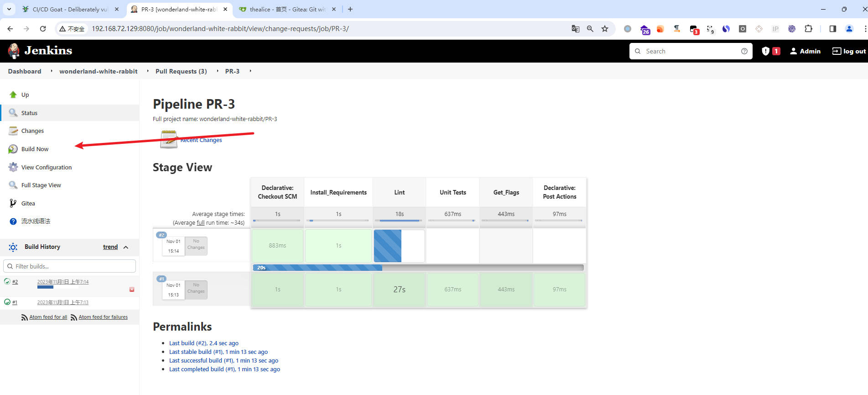868x395 pixels.
Task: Open View Configuration in the sidebar
Action: click(47, 167)
